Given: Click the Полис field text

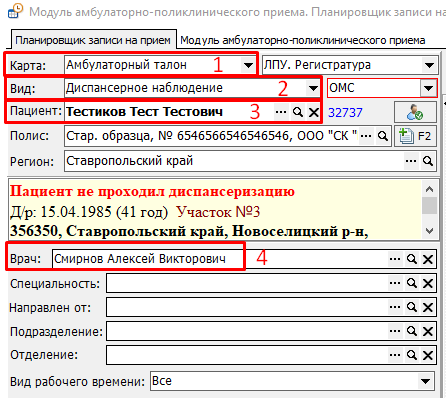Looking at the screenshot, I should click(x=212, y=136).
